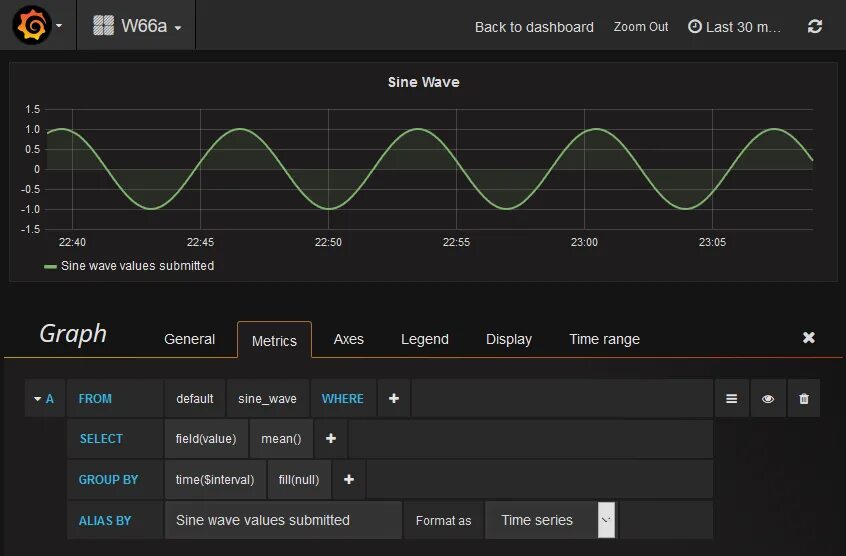Add a WHERE condition with plus

(394, 399)
